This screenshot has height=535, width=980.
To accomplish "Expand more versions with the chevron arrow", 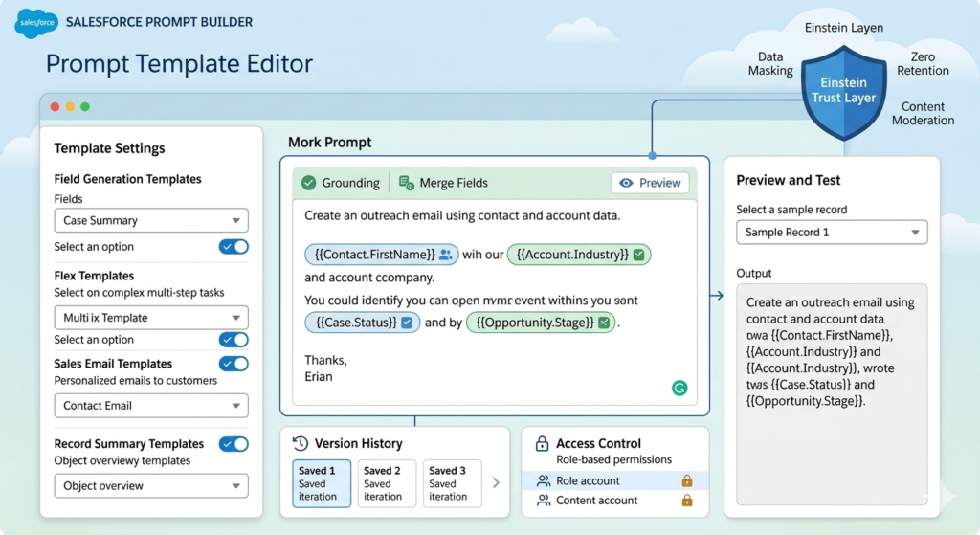I will (x=496, y=483).
